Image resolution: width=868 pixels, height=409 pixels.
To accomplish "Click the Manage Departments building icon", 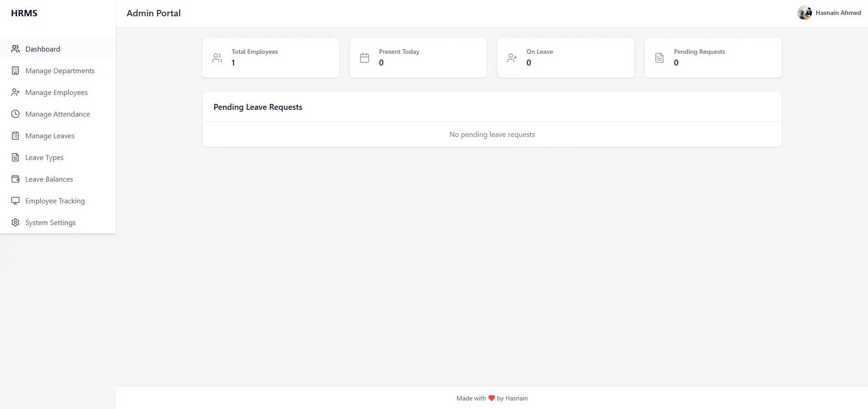I will pyautogui.click(x=15, y=71).
